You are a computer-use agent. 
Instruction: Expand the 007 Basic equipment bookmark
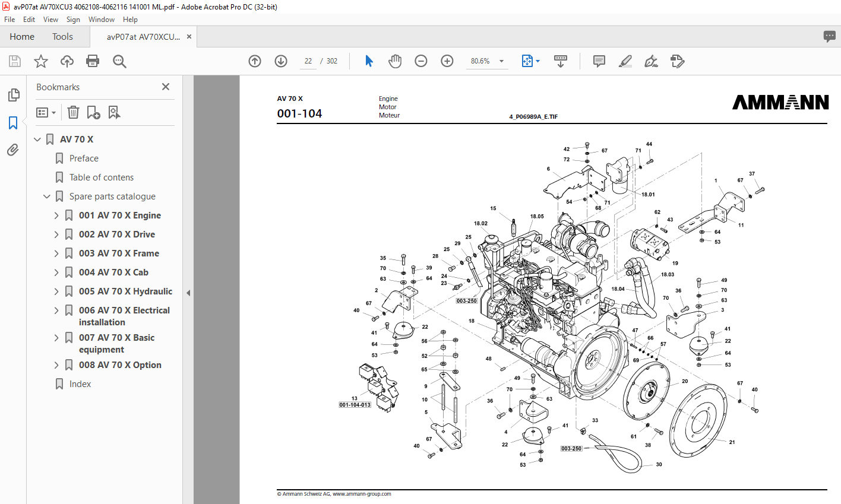coord(56,338)
